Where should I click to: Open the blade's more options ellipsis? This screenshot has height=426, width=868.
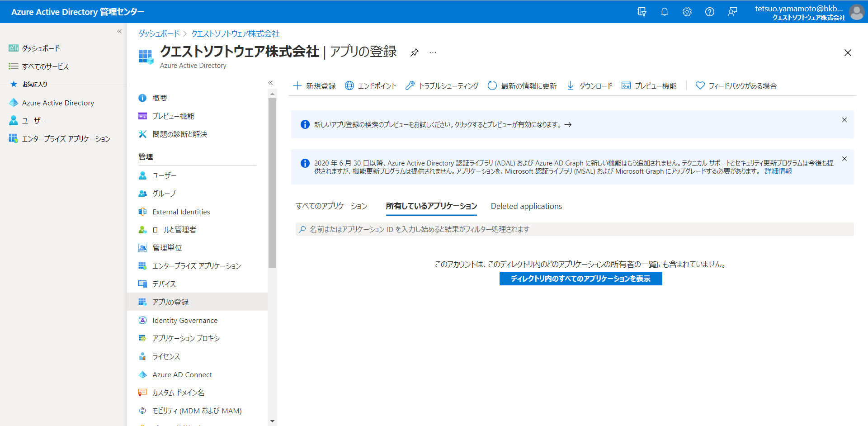pos(433,52)
